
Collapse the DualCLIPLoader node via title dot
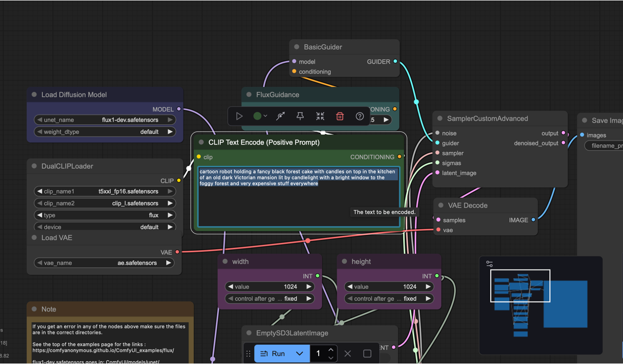34,166
